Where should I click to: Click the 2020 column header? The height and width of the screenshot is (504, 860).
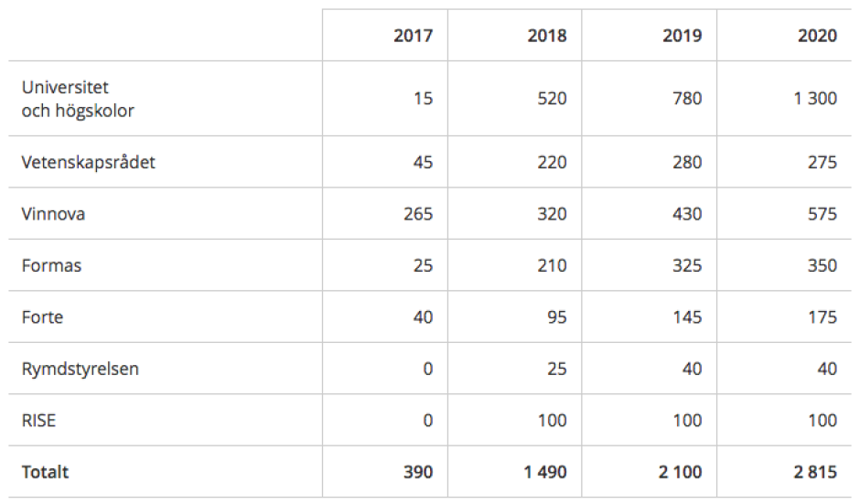[817, 36]
